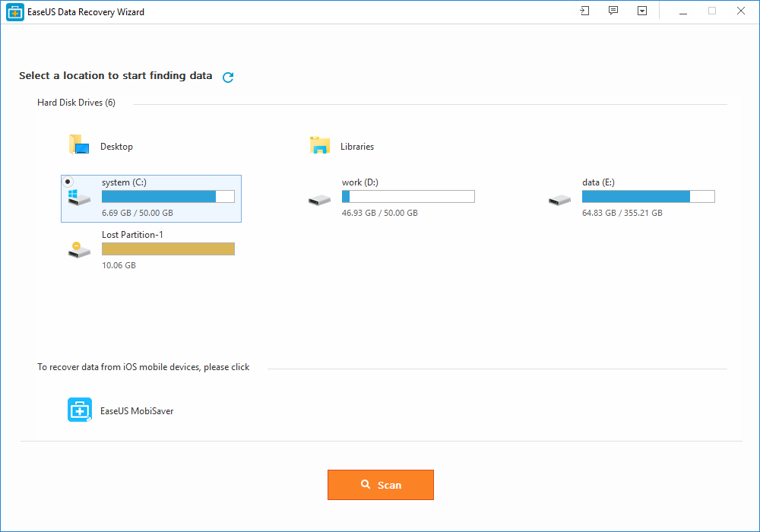The image size is (760, 532).
Task: Click the Lost Partition-1 label
Action: (x=132, y=235)
